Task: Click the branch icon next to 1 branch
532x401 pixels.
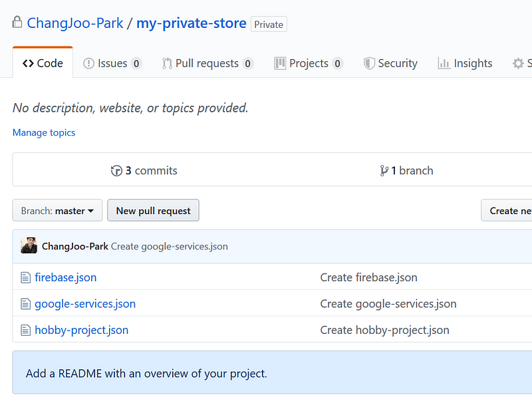Action: click(384, 170)
